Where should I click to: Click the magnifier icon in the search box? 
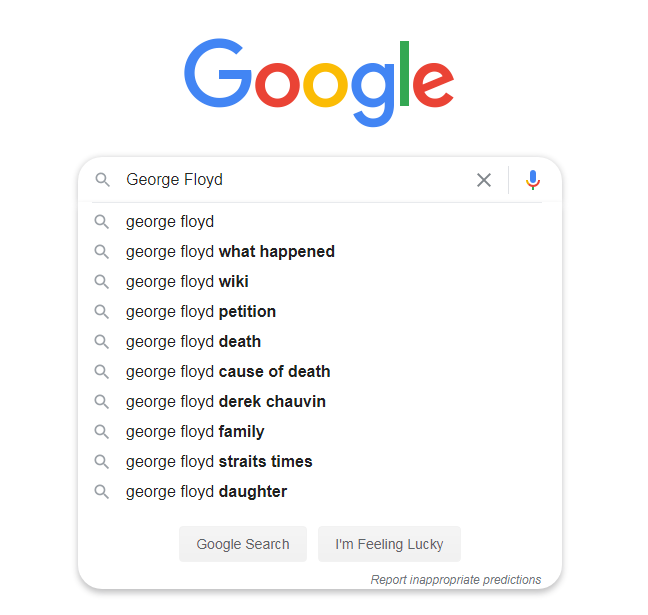point(102,180)
